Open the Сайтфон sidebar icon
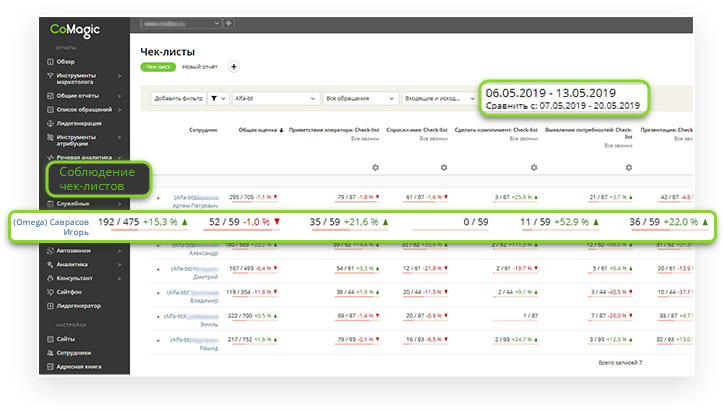This screenshot has height=412, width=724. click(x=50, y=292)
